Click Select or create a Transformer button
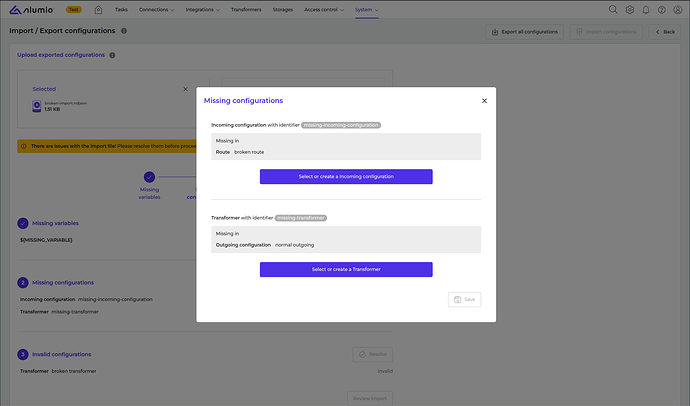690x406 pixels. (x=346, y=269)
